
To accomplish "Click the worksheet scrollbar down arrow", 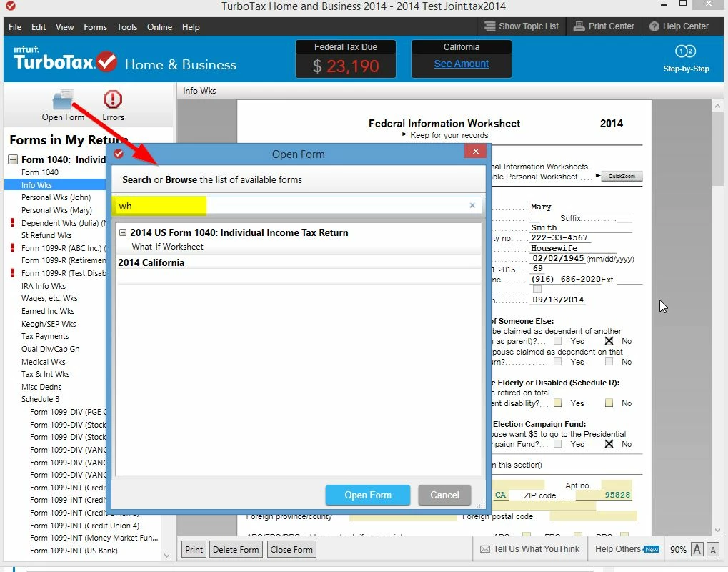I will (717, 531).
